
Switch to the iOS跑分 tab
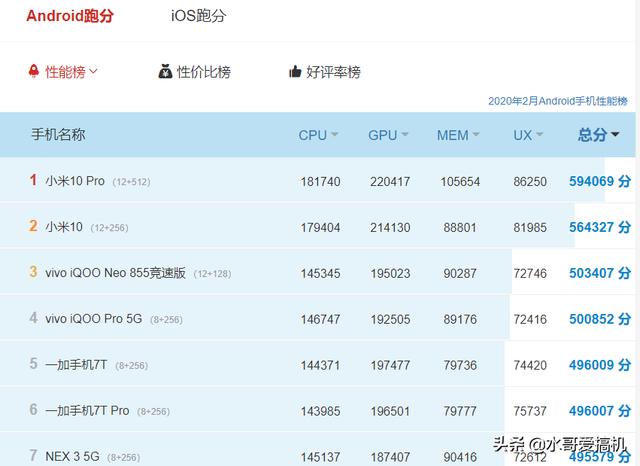(x=198, y=16)
